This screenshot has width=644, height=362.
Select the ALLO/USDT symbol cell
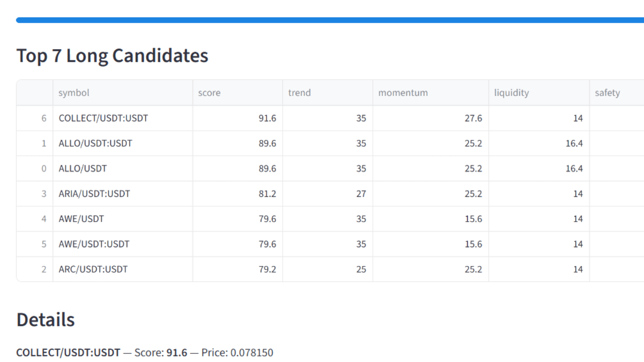(83, 168)
